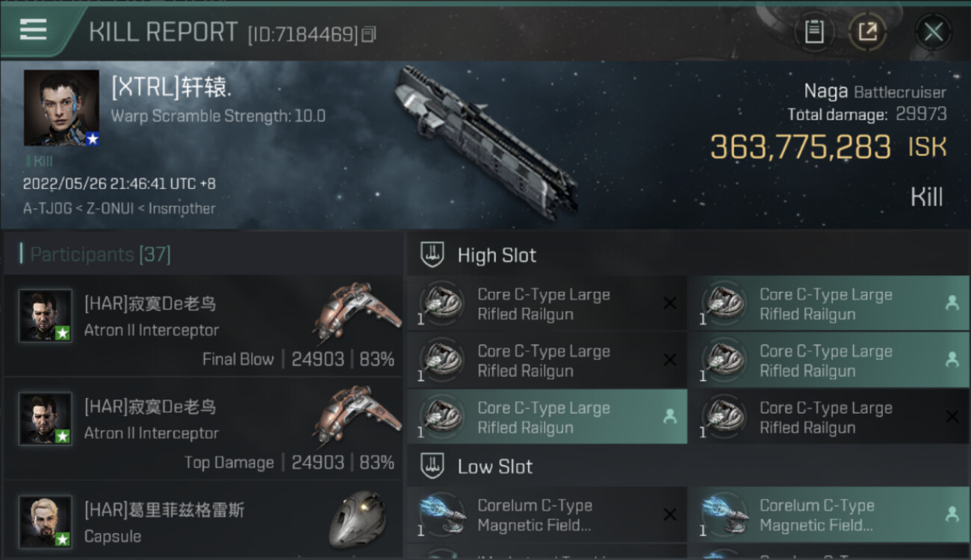Viewport: 971px width, 560px height.
Task: Open the hamburger menu
Action: pos(33,30)
